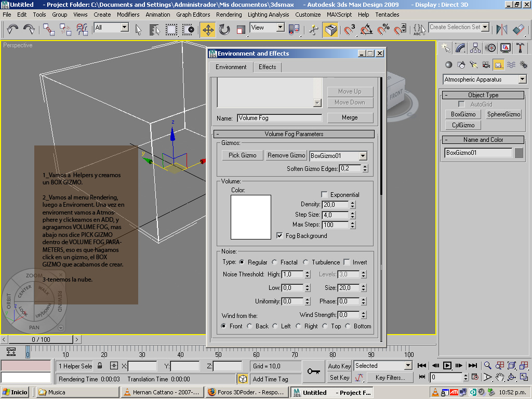The image size is (532, 399).
Task: Uncheck the Fog Background checkbox
Action: point(280,235)
